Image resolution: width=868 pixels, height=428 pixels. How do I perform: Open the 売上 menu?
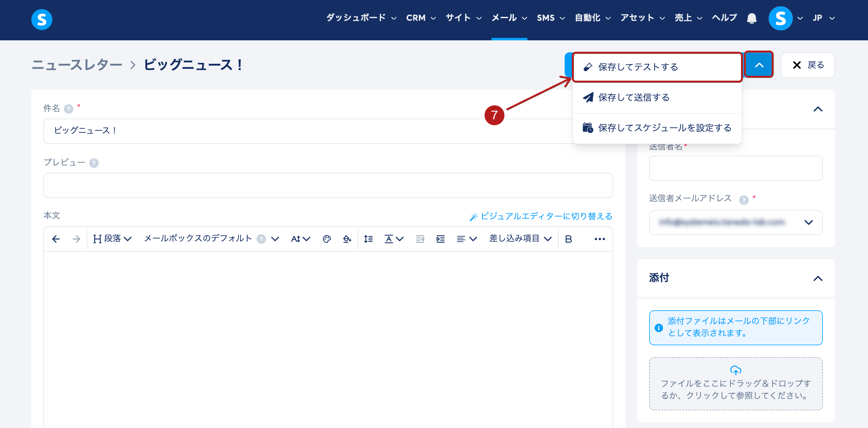click(688, 18)
